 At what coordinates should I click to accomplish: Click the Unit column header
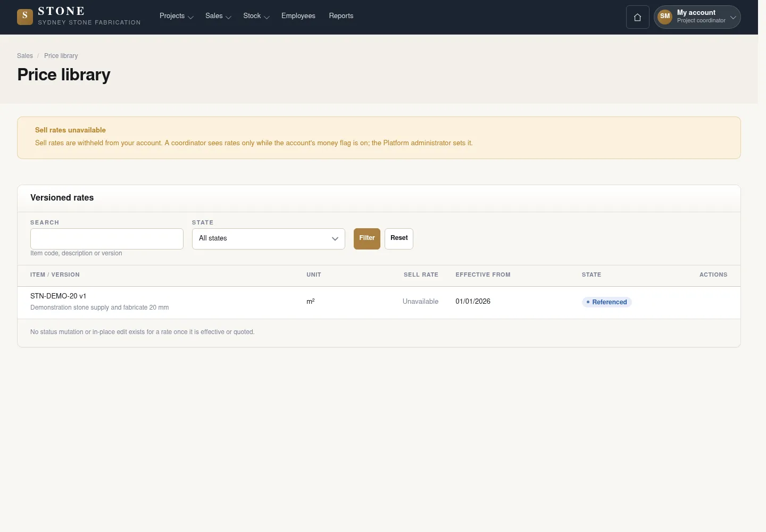coord(314,275)
